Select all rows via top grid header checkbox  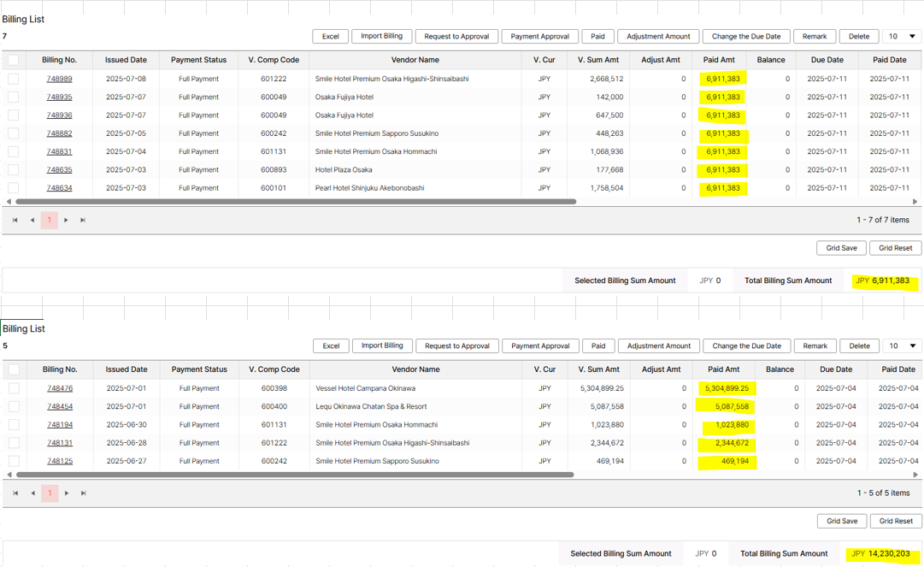pyautogui.click(x=13, y=60)
